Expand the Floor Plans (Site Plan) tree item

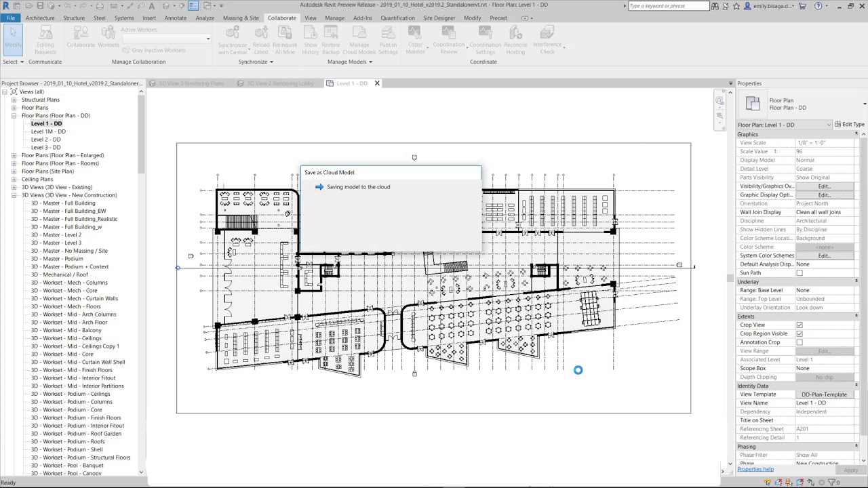point(15,171)
